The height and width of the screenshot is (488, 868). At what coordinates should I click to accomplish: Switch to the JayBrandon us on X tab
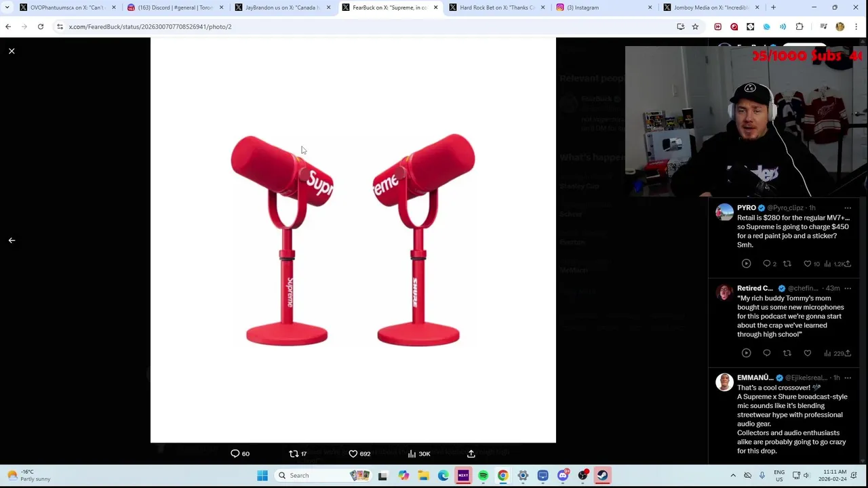(x=281, y=7)
